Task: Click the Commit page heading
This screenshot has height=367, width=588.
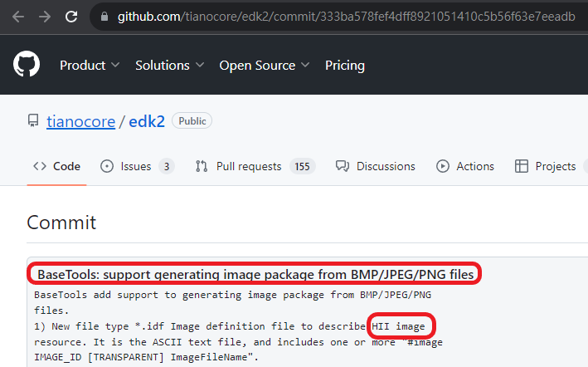Action: click(x=61, y=223)
